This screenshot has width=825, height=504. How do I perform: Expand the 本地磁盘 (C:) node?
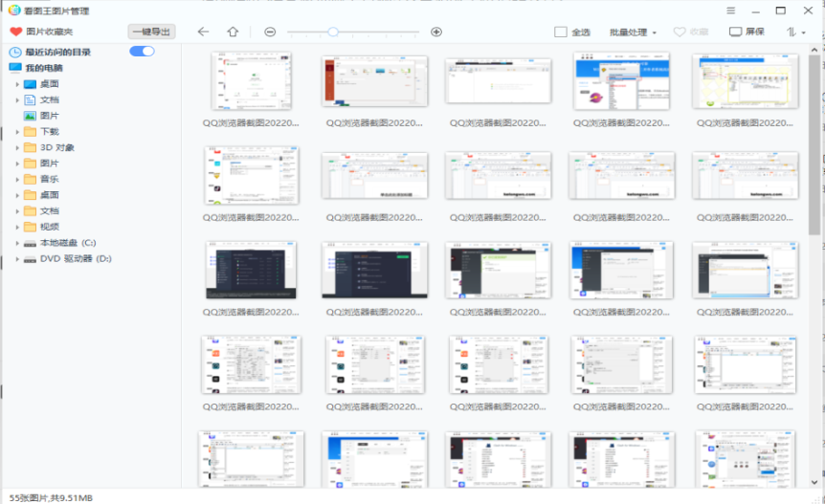(x=17, y=243)
